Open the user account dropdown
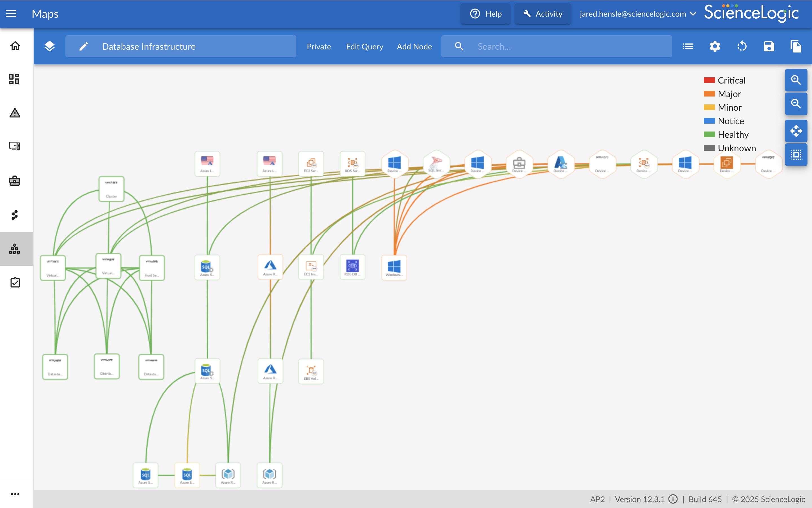The image size is (812, 508). [x=638, y=14]
